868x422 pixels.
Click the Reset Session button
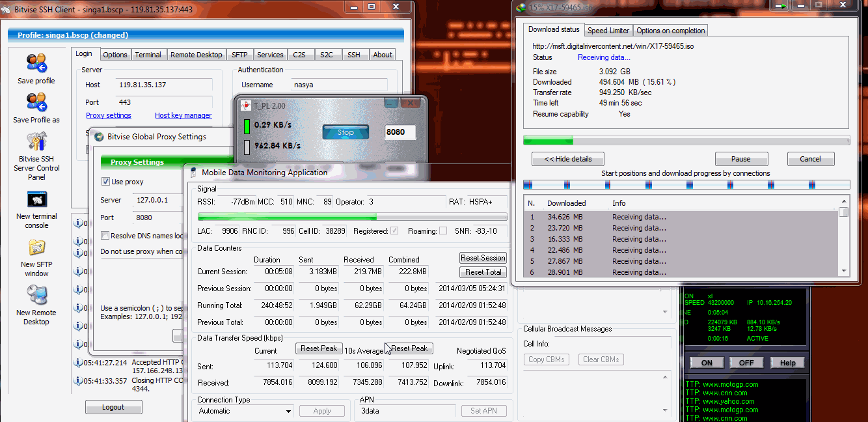[483, 258]
